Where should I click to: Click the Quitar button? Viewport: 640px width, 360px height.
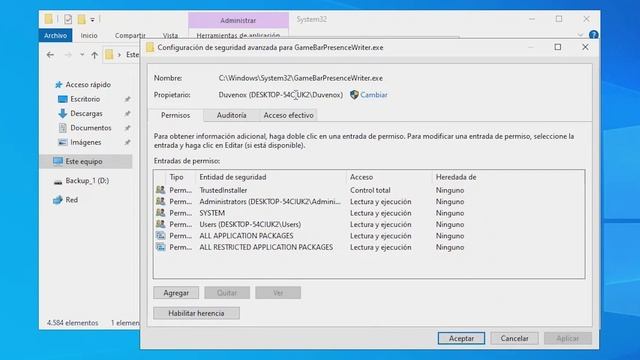click(x=227, y=293)
